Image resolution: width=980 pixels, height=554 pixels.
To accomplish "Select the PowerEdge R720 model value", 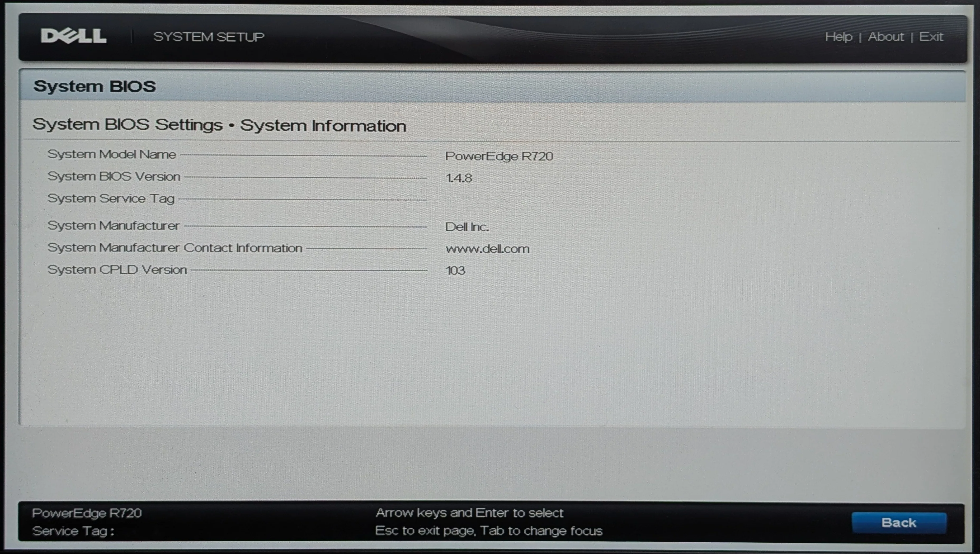I will click(499, 156).
